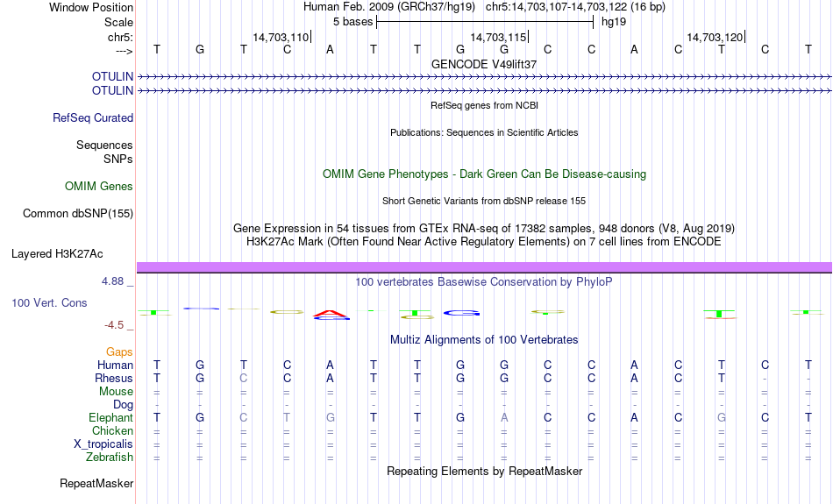Click the chr5:14,703,107-14,703,122 position text
The image size is (833, 504).
pos(575,7)
